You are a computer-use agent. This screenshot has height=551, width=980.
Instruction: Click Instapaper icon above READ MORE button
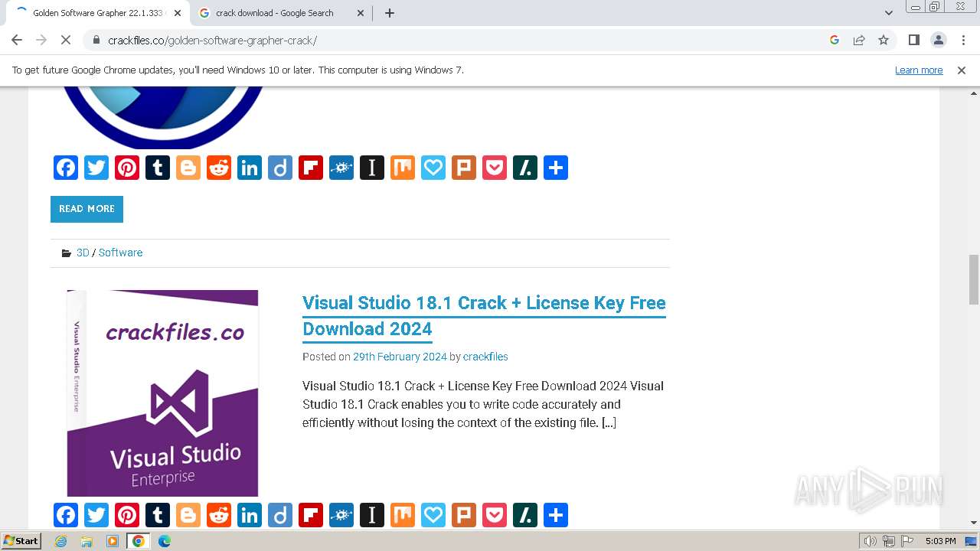372,168
